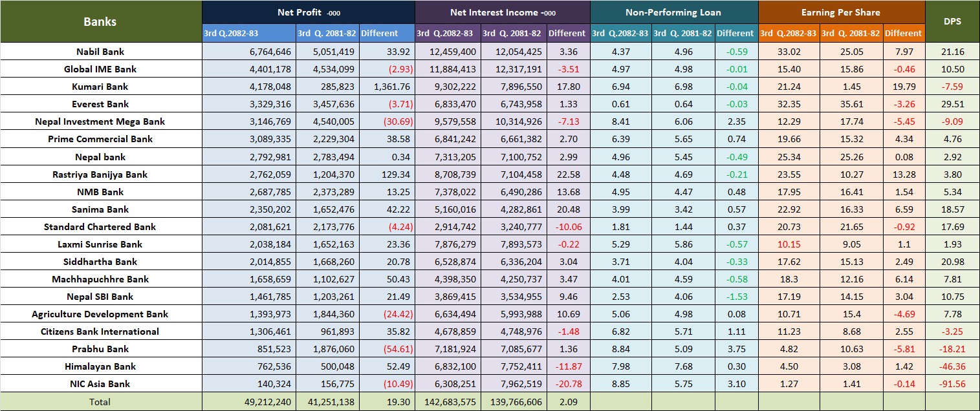Viewport: 980px width, 411px height.
Task: Click Rastriya Banijya Bank's interest difference 22.58
Action: click(x=567, y=174)
